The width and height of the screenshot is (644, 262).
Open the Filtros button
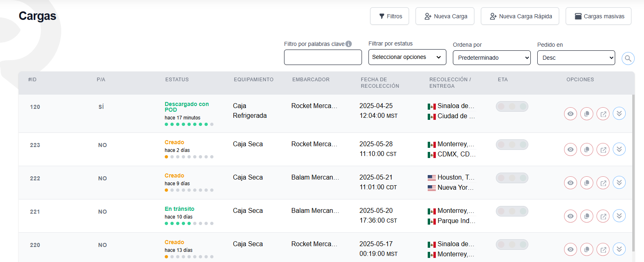coord(390,16)
